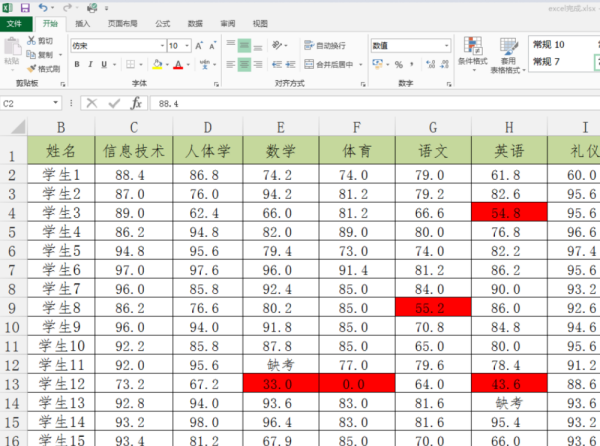Toggle Italic formatting

[x=90, y=65]
